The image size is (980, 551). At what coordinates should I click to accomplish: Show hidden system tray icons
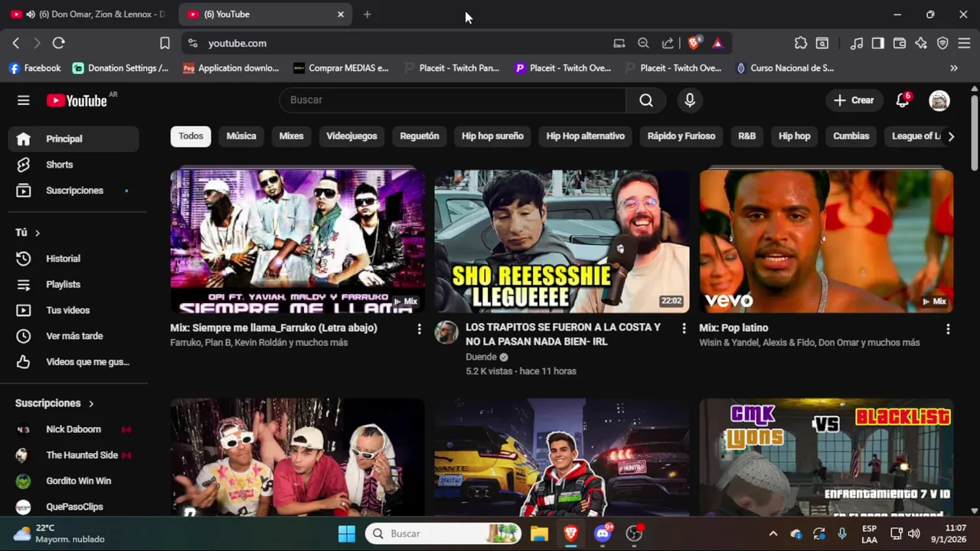[773, 533]
